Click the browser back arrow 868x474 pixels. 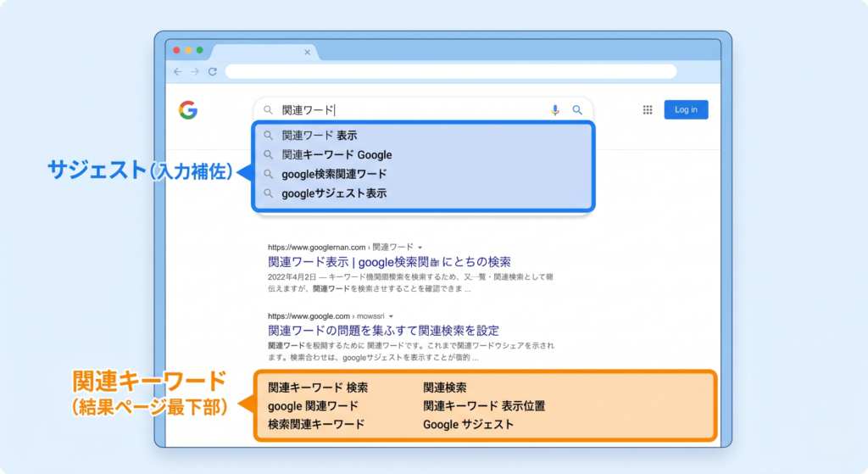[178, 71]
